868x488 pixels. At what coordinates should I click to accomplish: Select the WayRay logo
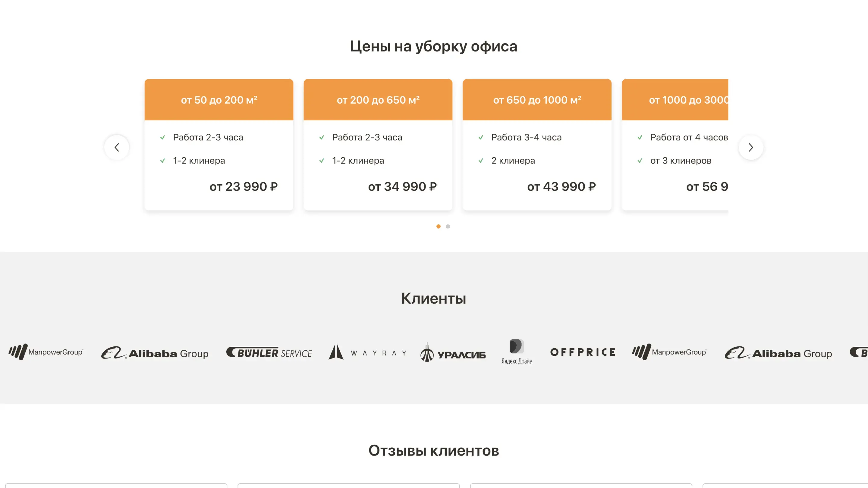click(367, 353)
